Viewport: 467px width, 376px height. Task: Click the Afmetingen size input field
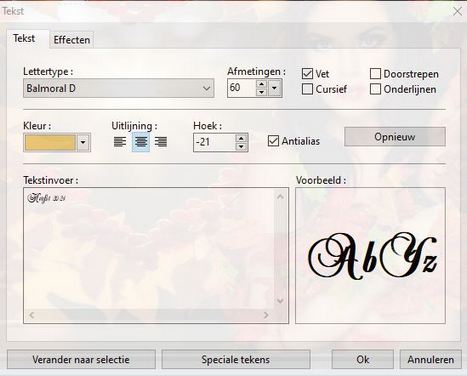tap(242, 88)
